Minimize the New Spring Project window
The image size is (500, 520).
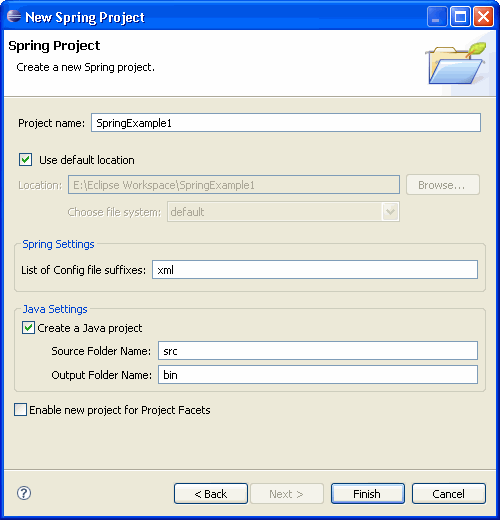(x=437, y=17)
